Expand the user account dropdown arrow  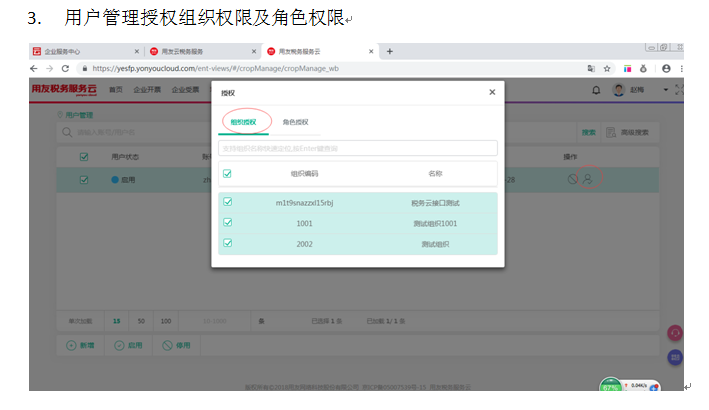[665, 90]
